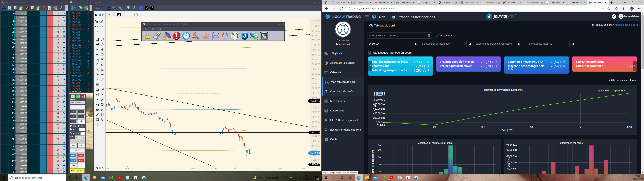Viewport: 644px width, 181px height.
Task: Tick the Comparer à checkbox
Action: 436,35
